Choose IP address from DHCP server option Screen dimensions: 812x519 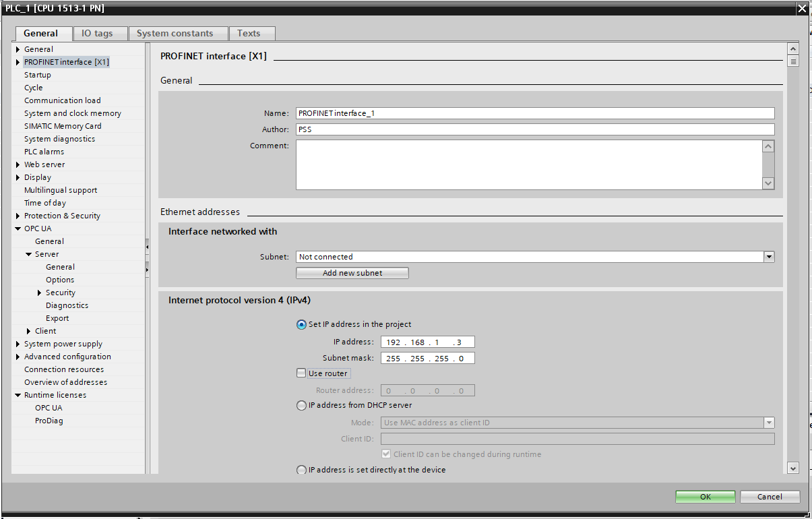point(301,405)
